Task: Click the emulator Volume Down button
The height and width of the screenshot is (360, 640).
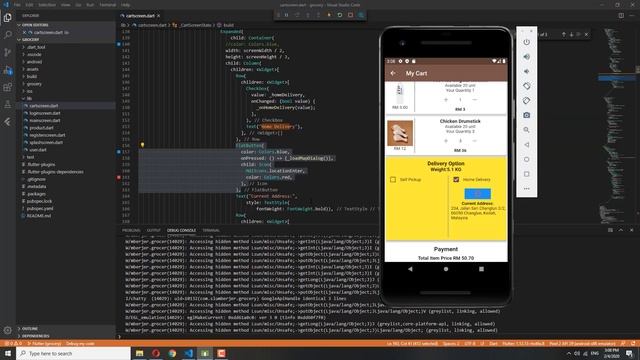Action: tap(527, 71)
